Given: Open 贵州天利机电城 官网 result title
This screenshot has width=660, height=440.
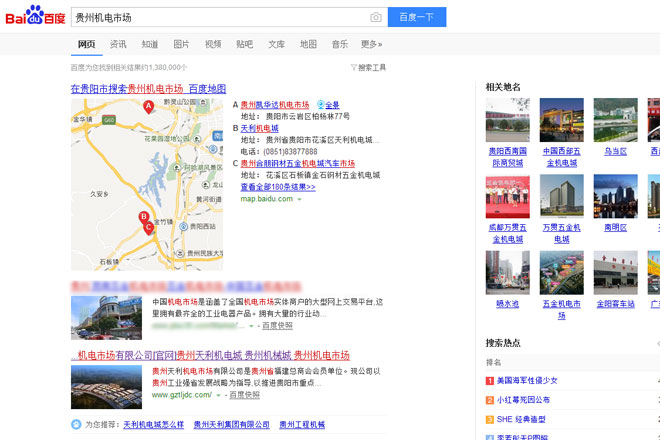Looking at the screenshot, I should [210, 356].
